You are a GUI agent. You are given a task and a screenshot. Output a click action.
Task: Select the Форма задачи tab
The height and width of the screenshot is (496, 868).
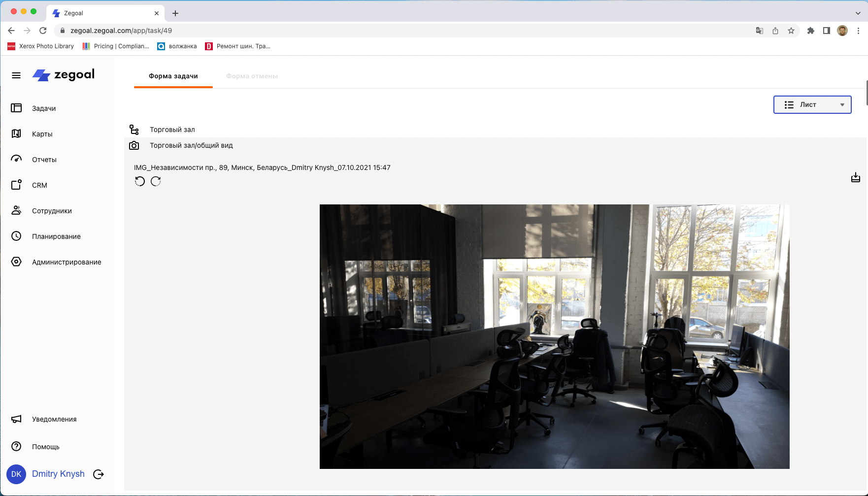point(173,76)
